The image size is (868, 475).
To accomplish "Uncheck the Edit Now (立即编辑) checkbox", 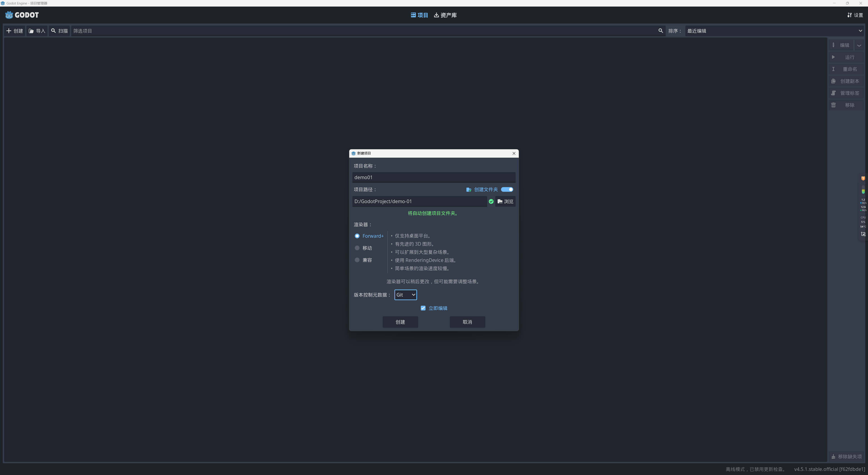I will [x=423, y=308].
